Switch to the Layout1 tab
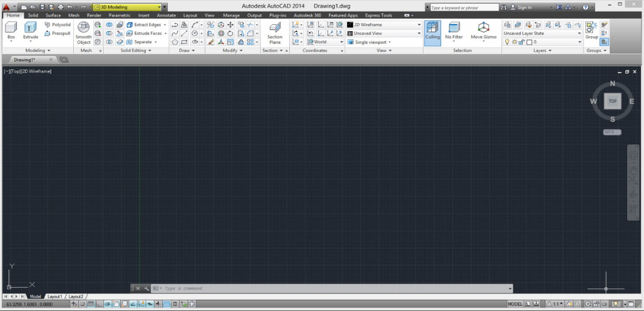The width and height of the screenshot is (644, 311). point(55,296)
